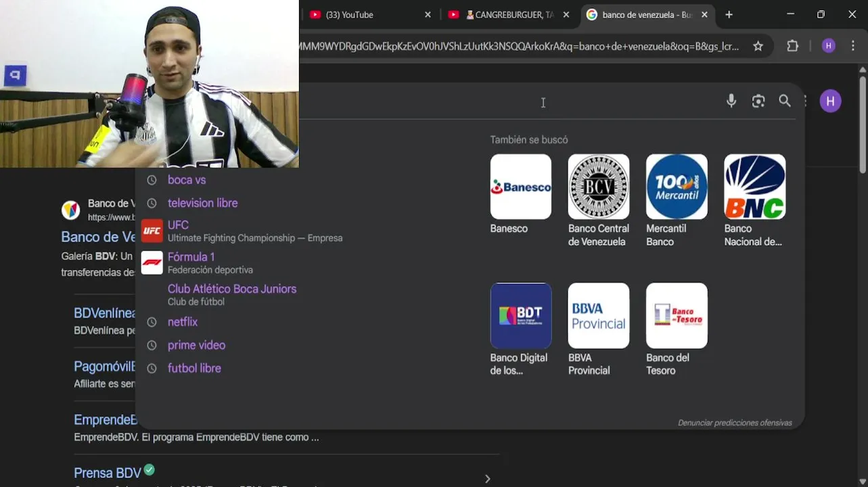Choose the netflix suggestion
Image resolution: width=868 pixels, height=487 pixels.
pos(183,322)
